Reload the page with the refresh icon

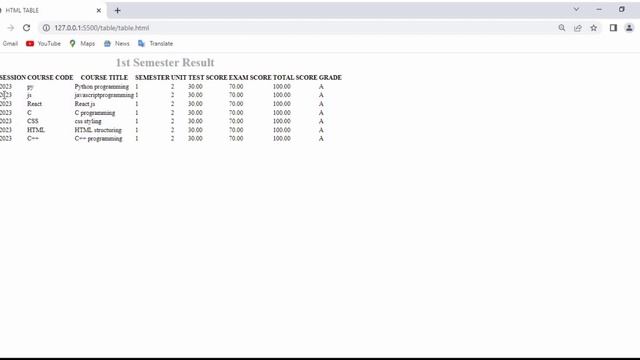coord(27,28)
